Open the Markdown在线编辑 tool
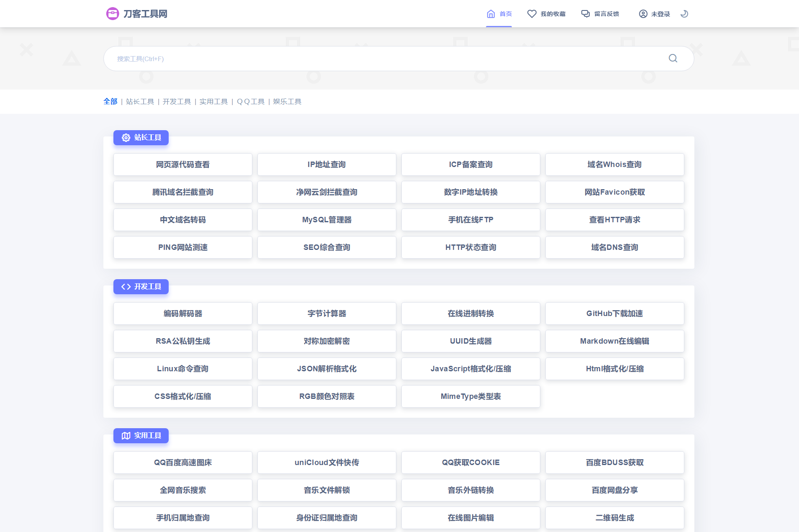The image size is (799, 532). point(615,341)
